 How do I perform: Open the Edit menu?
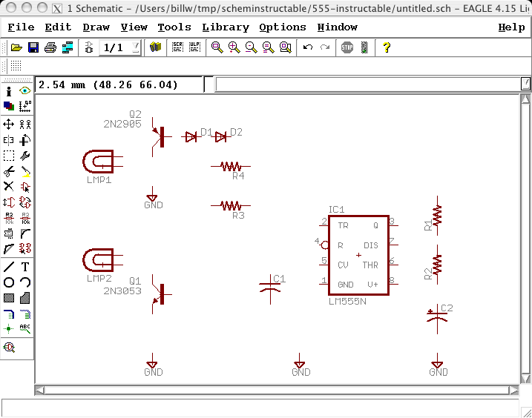pos(58,27)
